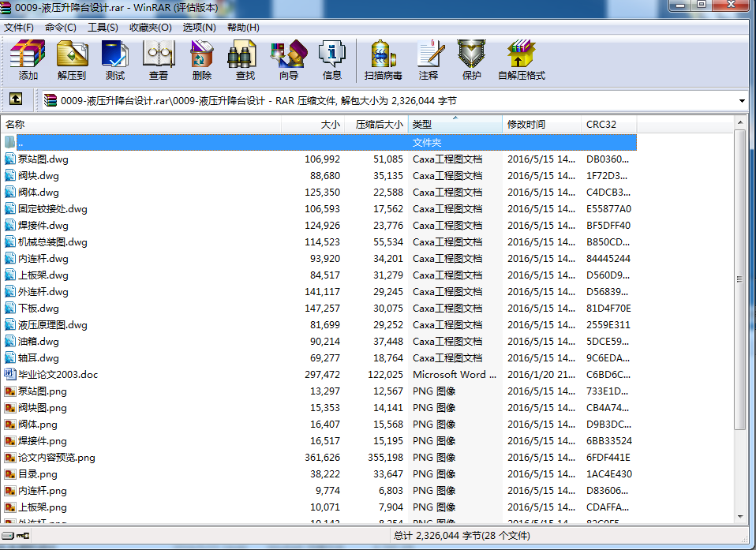
Task: Click the vertical scrollbar down arrow
Action: (x=740, y=517)
